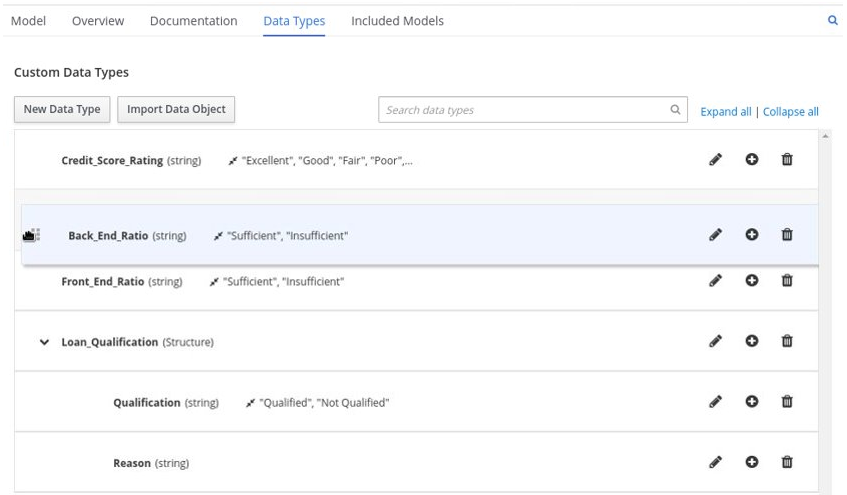The image size is (847, 495).
Task: Open the top-right search icon
Action: click(833, 20)
